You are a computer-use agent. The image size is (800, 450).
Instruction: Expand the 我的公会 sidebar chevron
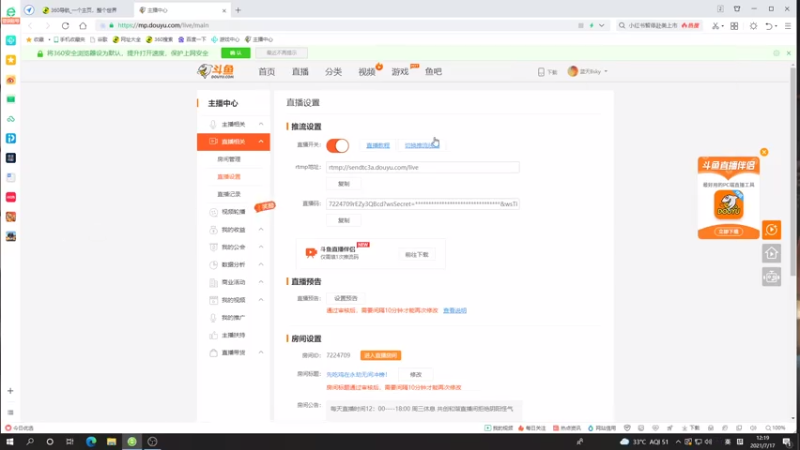[261, 247]
